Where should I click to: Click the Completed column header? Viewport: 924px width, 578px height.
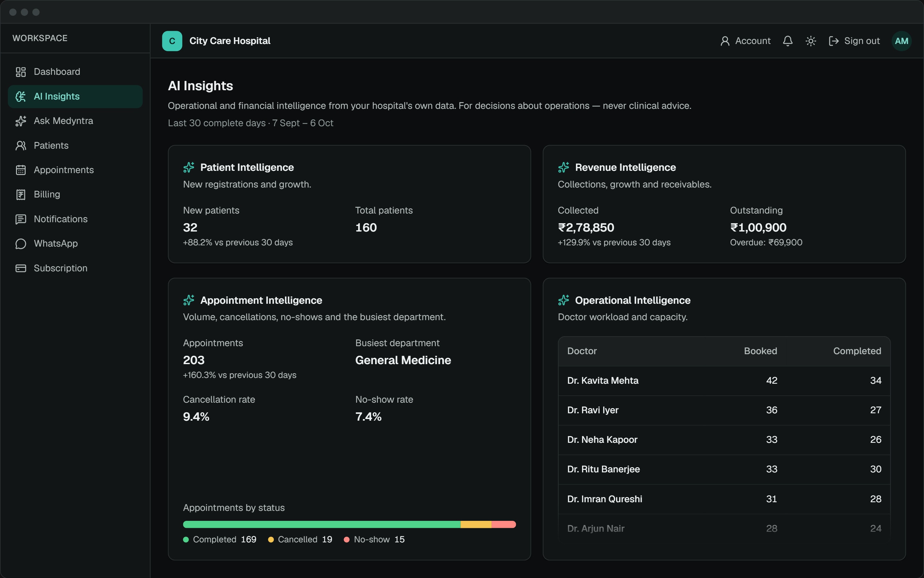coord(857,351)
